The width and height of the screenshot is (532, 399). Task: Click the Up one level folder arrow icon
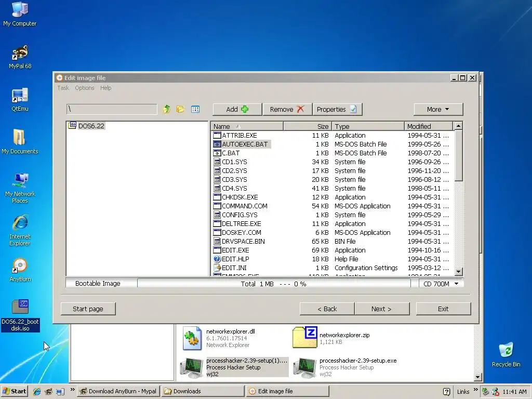tap(166, 109)
